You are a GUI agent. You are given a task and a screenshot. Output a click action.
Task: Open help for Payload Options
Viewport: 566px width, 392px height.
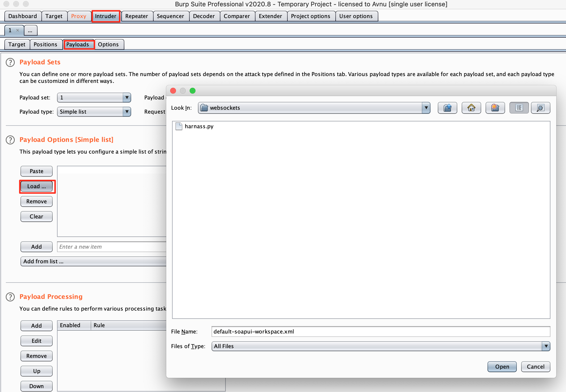click(10, 140)
